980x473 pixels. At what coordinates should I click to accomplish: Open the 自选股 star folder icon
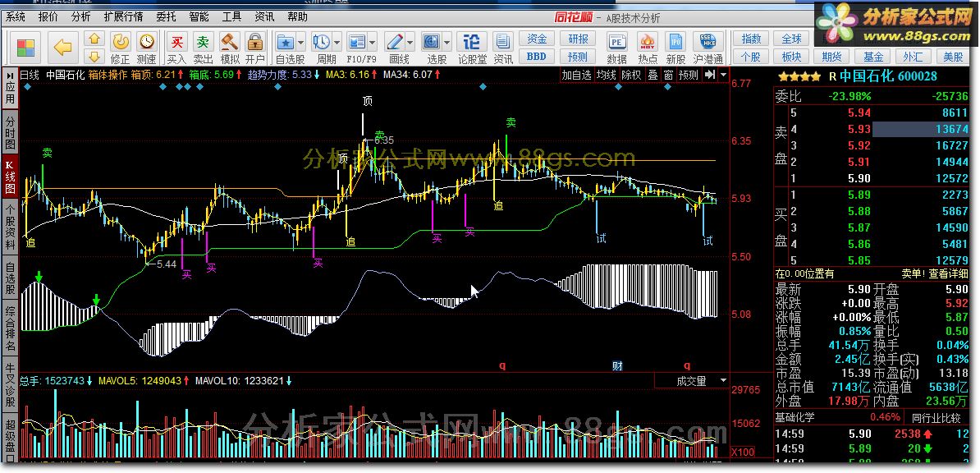click(x=286, y=42)
